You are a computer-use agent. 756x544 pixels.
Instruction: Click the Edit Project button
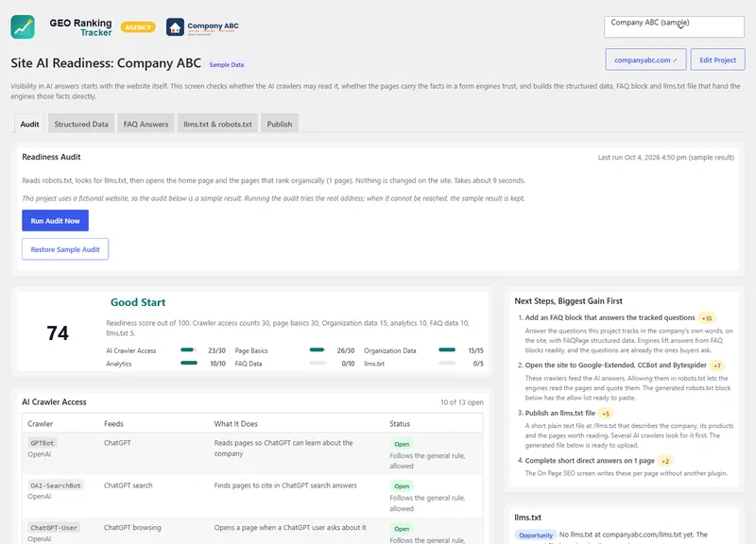tap(717, 59)
